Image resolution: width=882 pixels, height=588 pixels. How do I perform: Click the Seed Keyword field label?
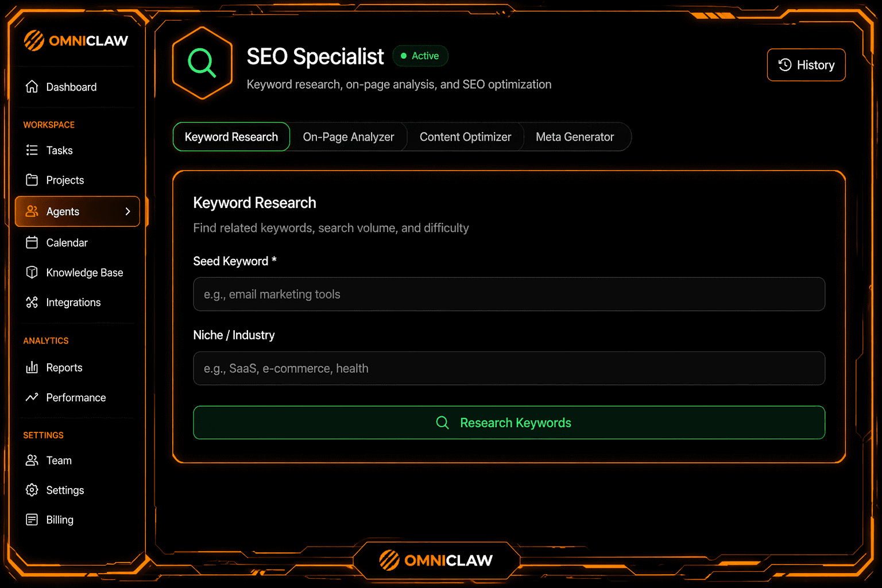pyautogui.click(x=235, y=261)
